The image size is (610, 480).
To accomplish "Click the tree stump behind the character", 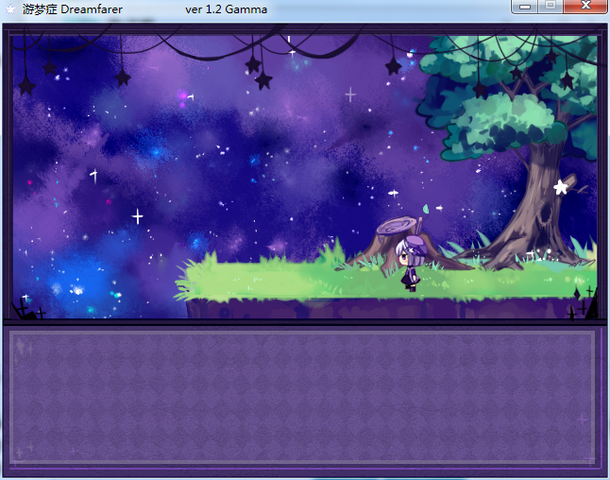I will (405, 245).
